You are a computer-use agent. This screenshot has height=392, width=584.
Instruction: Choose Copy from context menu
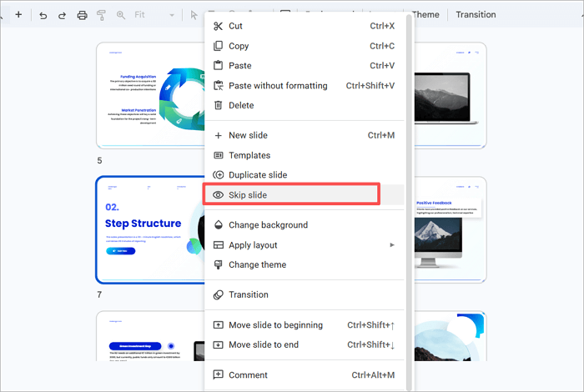(305, 46)
